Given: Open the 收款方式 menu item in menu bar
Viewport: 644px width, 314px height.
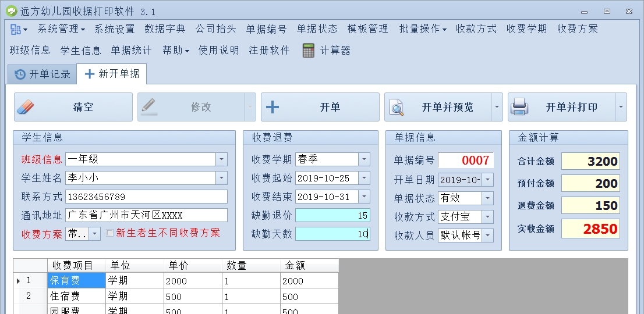Looking at the screenshot, I should 476,29.
